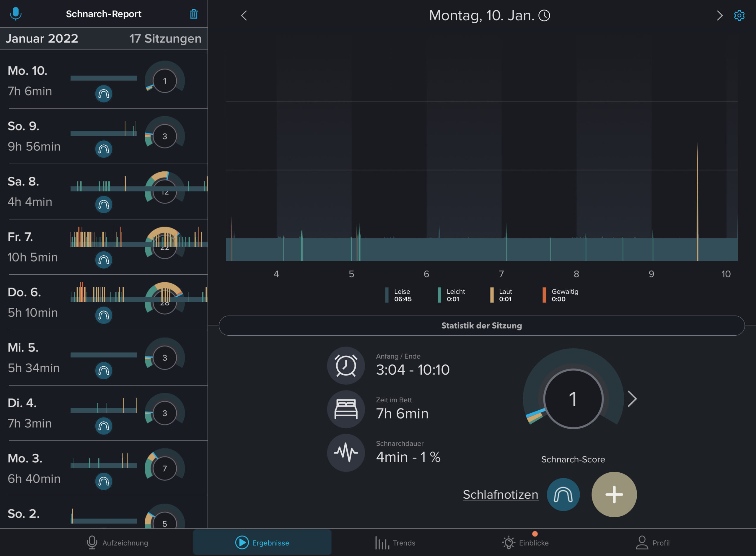Click the alarm clock Anfang/Ende icon
756x556 pixels.
346,365
